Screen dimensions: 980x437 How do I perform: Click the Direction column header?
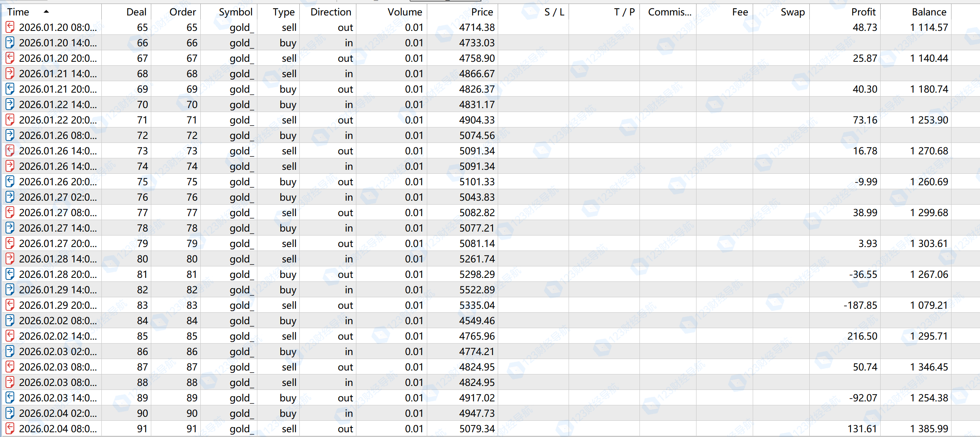tap(331, 12)
